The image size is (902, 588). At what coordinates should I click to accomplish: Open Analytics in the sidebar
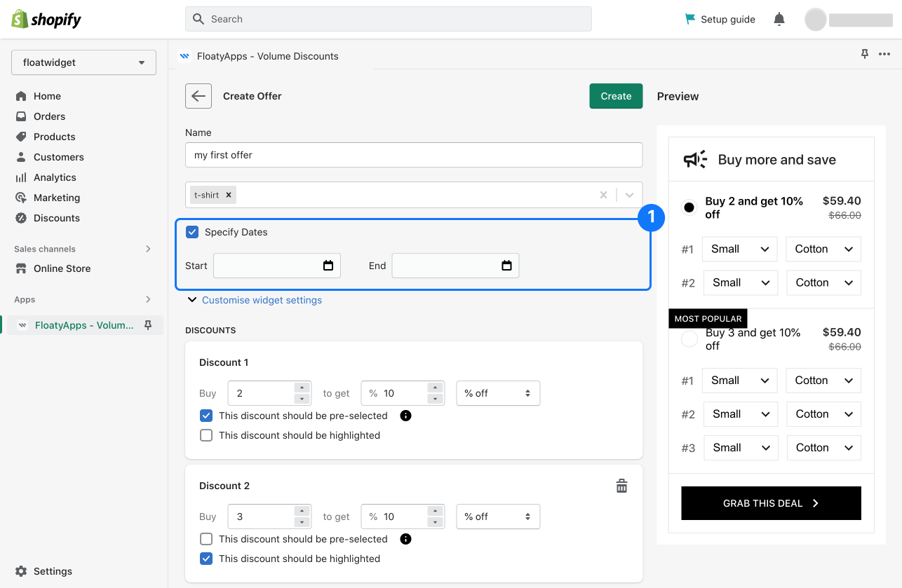point(55,177)
